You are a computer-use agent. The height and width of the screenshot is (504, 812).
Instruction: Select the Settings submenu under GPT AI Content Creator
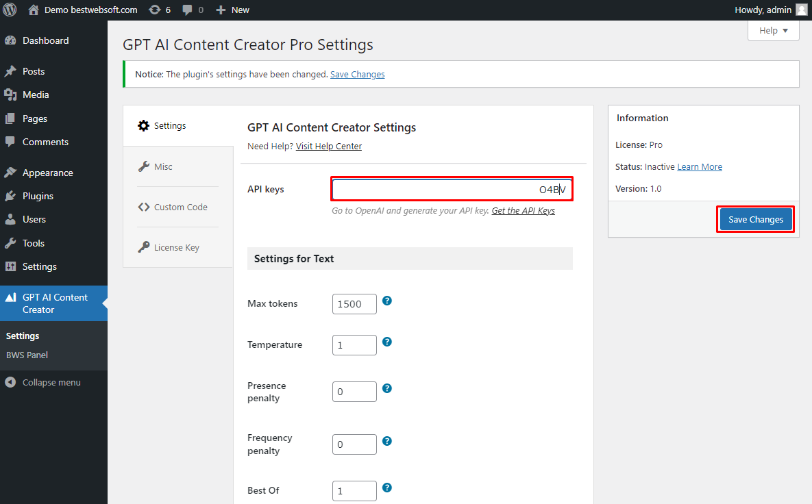point(22,336)
